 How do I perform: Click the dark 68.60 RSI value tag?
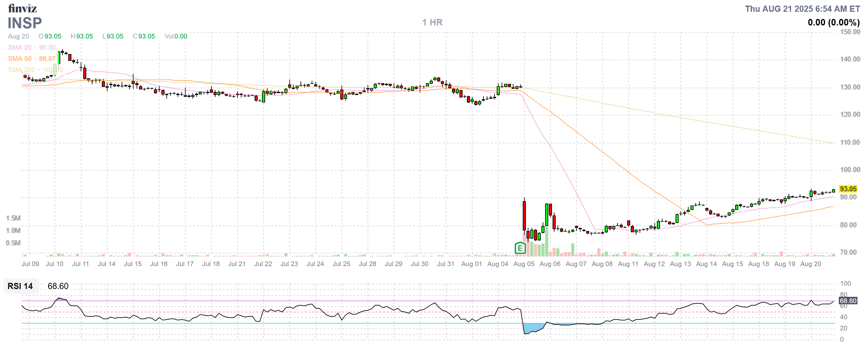pos(848,301)
